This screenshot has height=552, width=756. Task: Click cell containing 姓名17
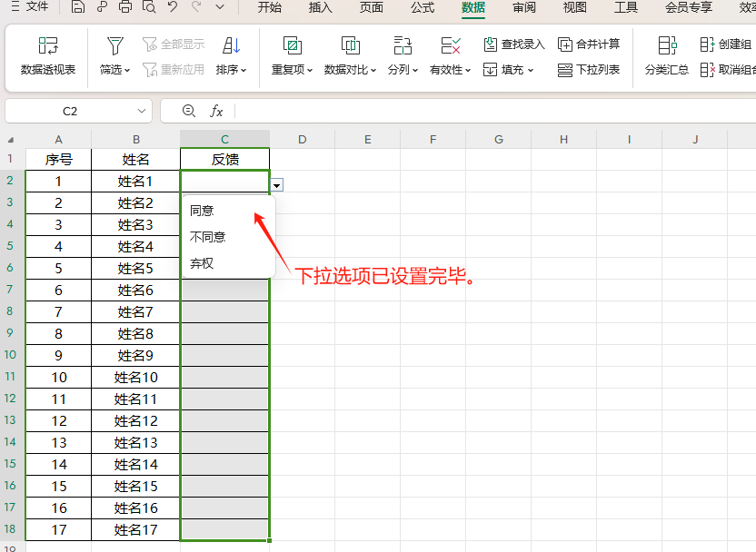[x=136, y=530]
